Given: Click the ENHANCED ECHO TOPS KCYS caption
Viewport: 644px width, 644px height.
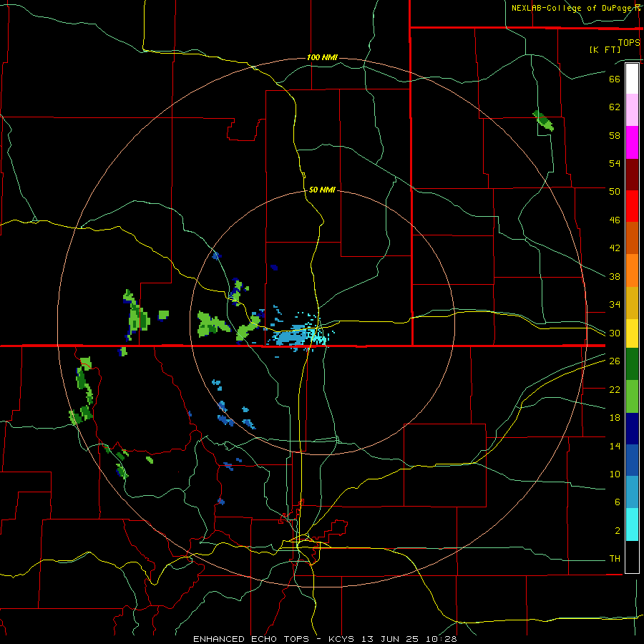Looking at the screenshot, I should (x=324, y=639).
